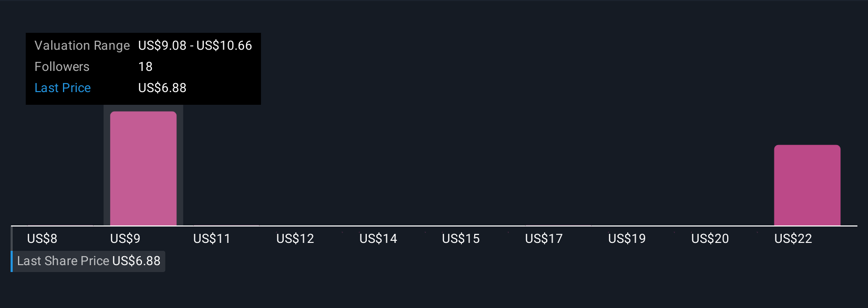The height and width of the screenshot is (308, 868).
Task: Click the US$6.88 last price value in tooltip
Action: point(162,88)
